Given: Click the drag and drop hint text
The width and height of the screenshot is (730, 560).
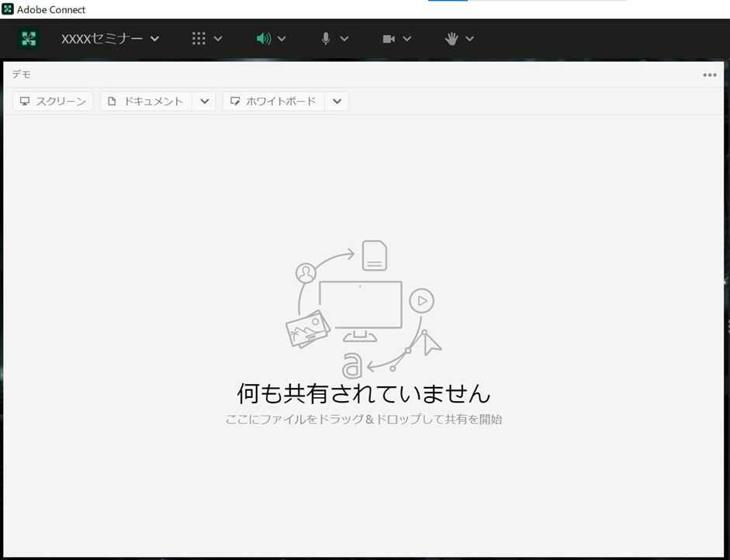Looking at the screenshot, I should click(364, 419).
